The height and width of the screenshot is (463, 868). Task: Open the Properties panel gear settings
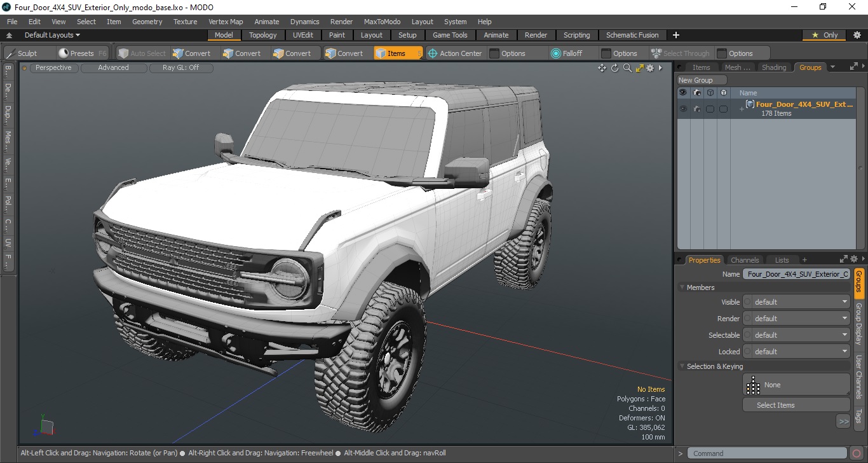(x=854, y=259)
